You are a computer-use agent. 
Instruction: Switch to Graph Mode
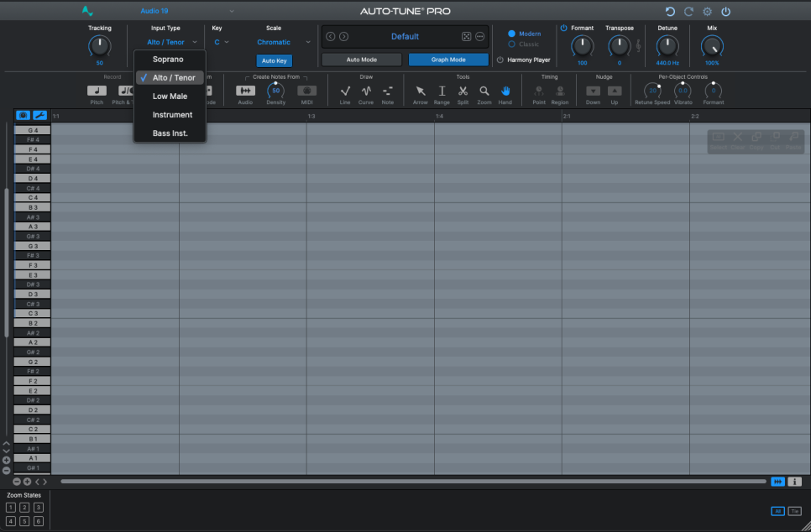[x=448, y=60]
